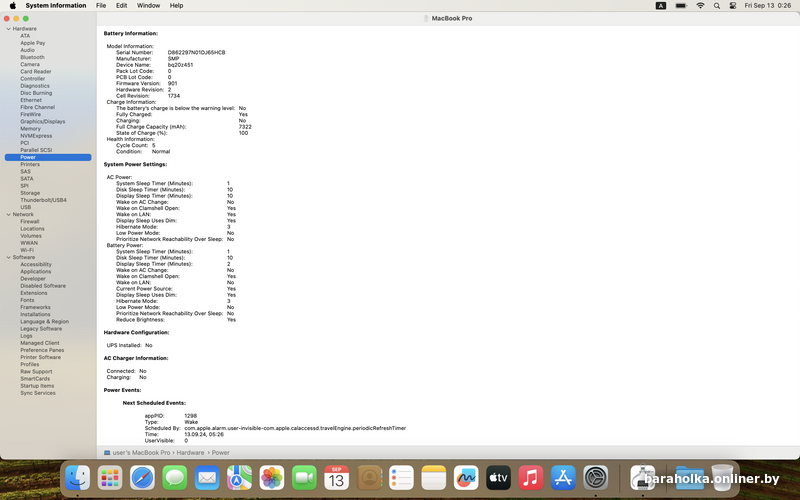
Task: Open Mail app in the Dock
Action: pos(207,478)
